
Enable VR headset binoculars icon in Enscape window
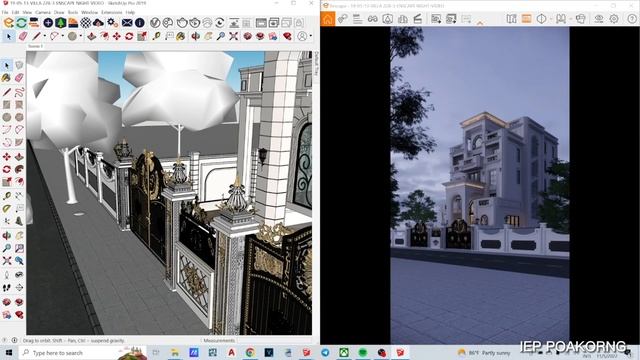click(373, 19)
